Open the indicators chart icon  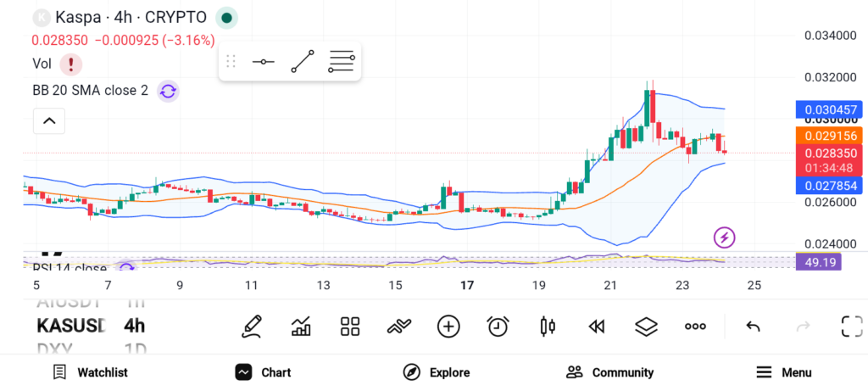301,327
